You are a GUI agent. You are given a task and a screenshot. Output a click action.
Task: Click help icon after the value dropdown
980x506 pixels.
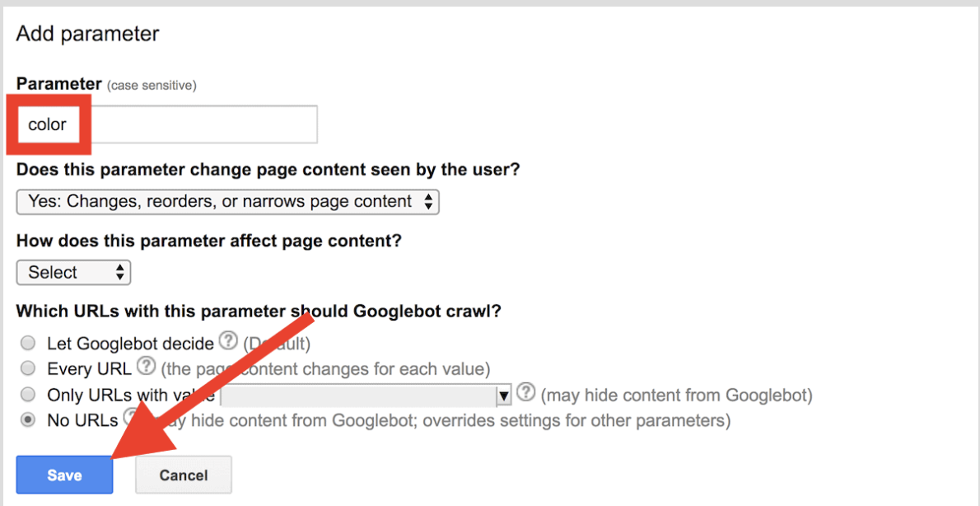click(527, 393)
